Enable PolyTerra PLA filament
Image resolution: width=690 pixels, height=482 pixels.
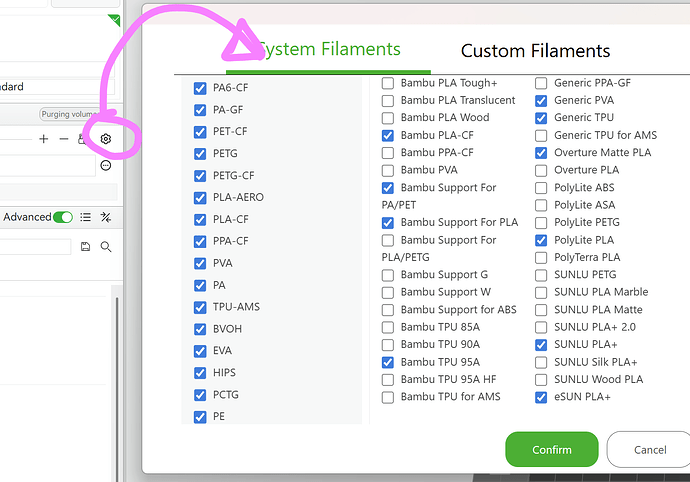point(541,258)
